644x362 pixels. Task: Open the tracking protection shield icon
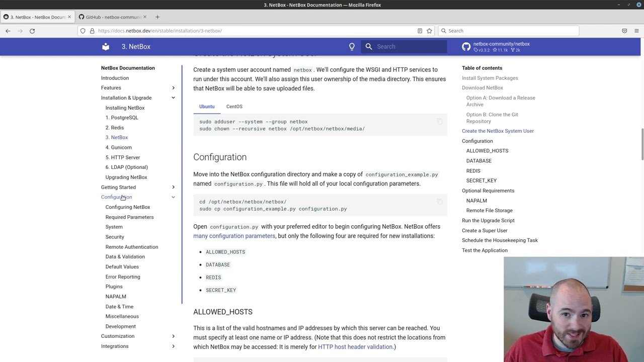click(x=83, y=31)
